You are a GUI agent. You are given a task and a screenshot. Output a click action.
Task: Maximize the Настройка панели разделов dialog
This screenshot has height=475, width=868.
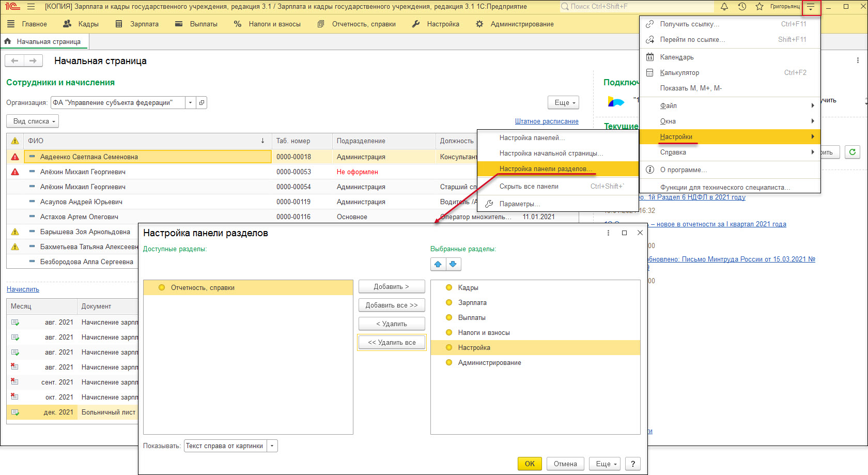pyautogui.click(x=624, y=233)
